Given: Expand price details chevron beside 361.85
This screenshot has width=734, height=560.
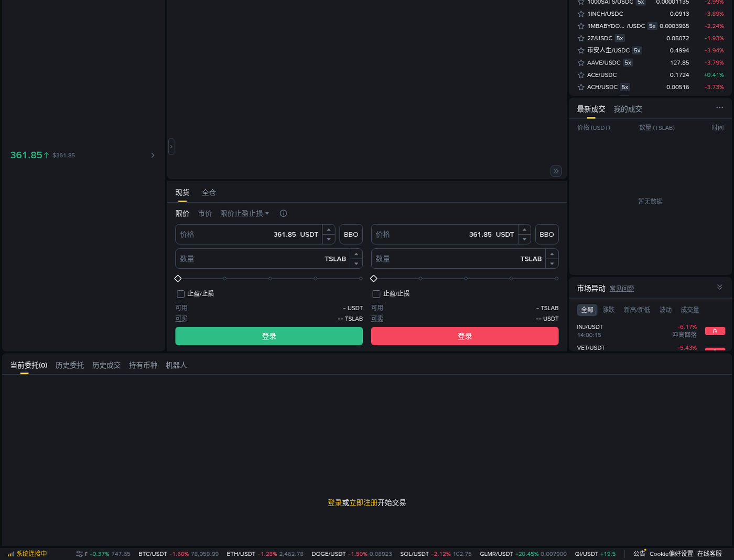Looking at the screenshot, I should click(153, 155).
